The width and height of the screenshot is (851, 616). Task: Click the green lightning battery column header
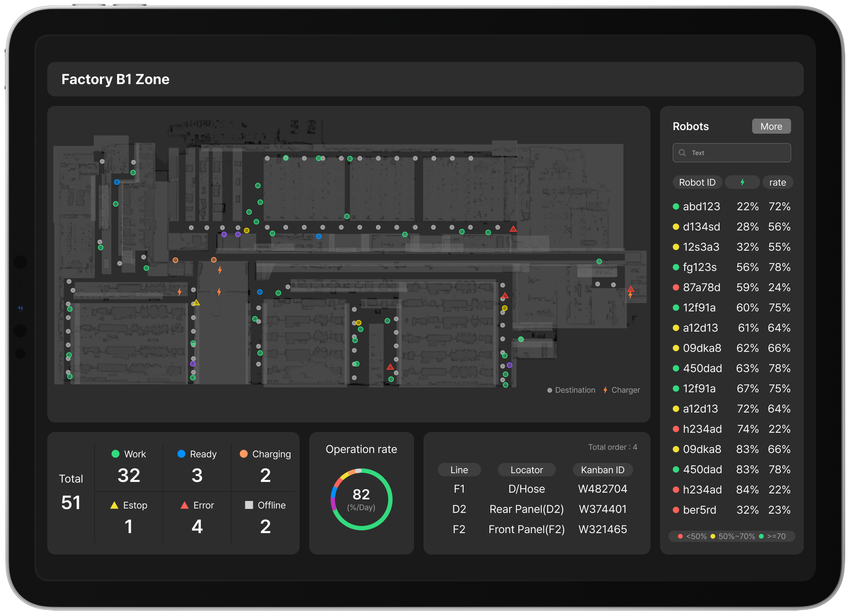coord(742,182)
